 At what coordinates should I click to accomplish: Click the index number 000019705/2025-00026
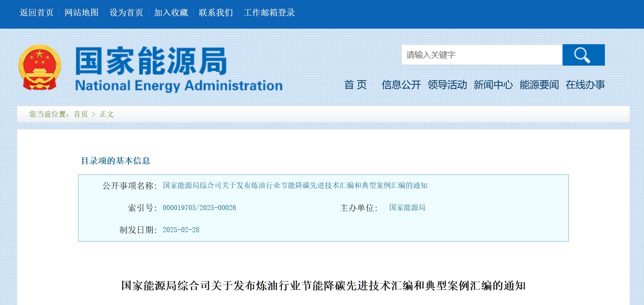point(200,208)
